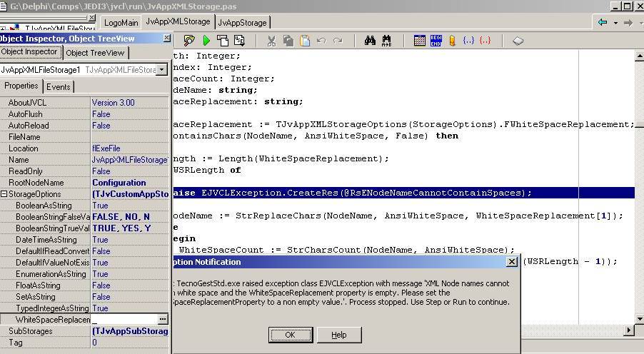Collapse the StorageOptions property node
644x354 pixels.
pyautogui.click(x=4, y=194)
